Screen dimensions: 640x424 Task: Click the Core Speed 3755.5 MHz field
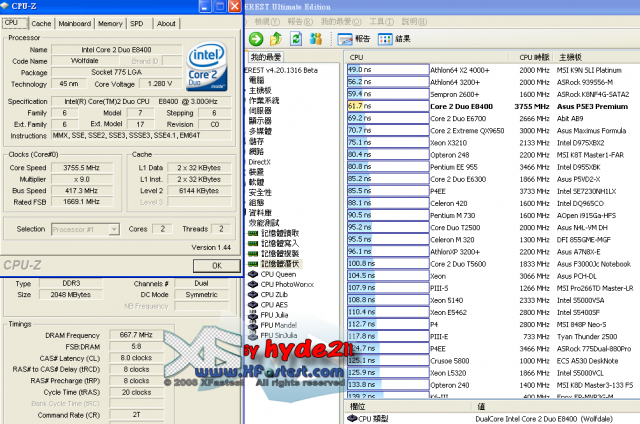(82, 168)
